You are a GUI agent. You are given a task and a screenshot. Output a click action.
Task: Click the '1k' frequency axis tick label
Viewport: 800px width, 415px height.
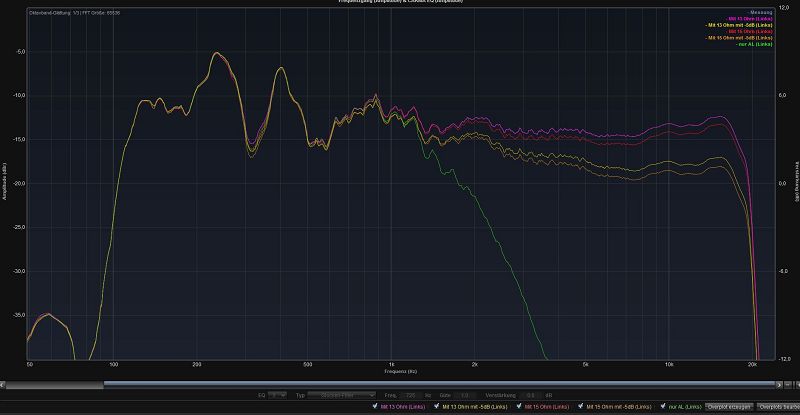tap(391, 364)
